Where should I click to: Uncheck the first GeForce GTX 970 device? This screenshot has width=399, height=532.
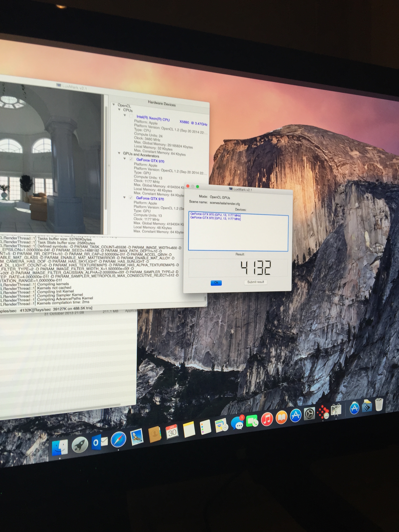(131, 159)
